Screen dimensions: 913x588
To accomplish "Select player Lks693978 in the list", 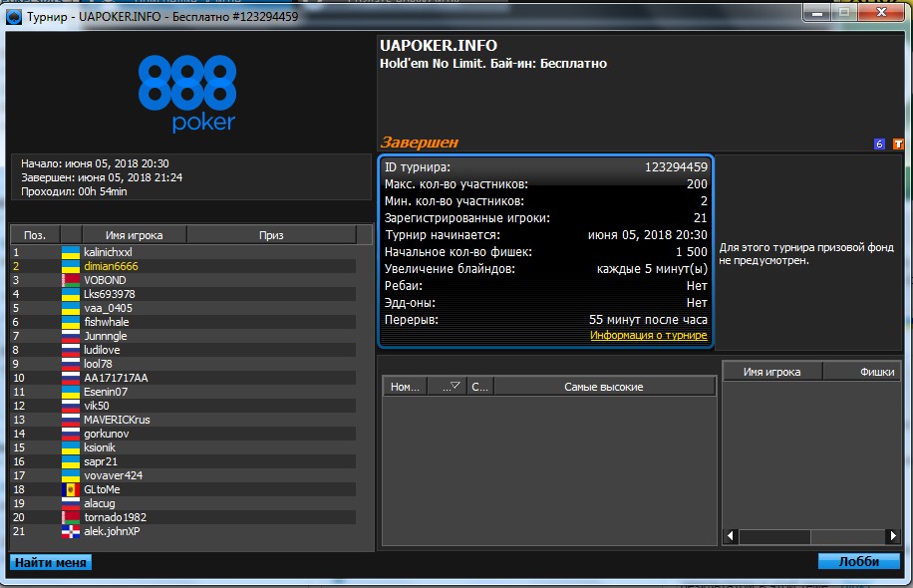I will click(183, 294).
